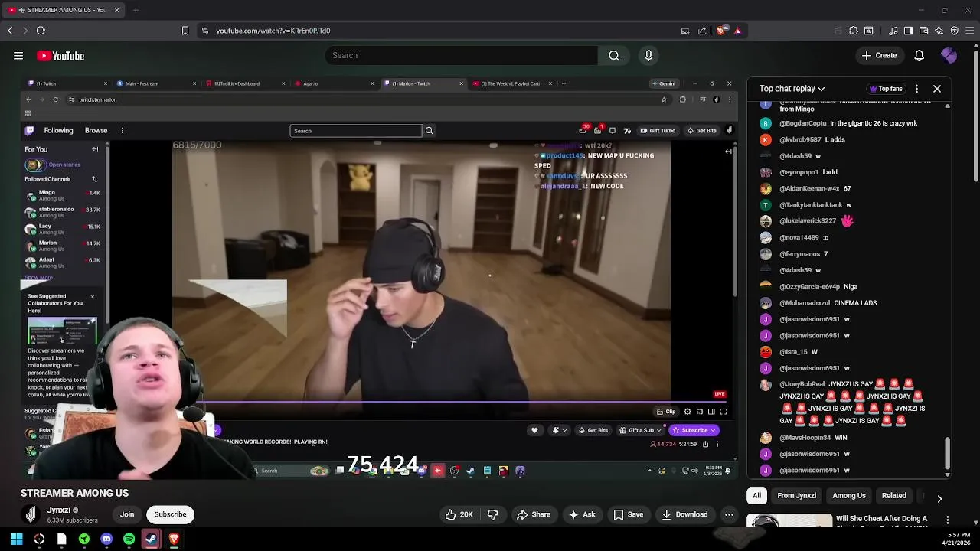This screenshot has height=551, width=980.
Task: Download the video
Action: point(684,514)
